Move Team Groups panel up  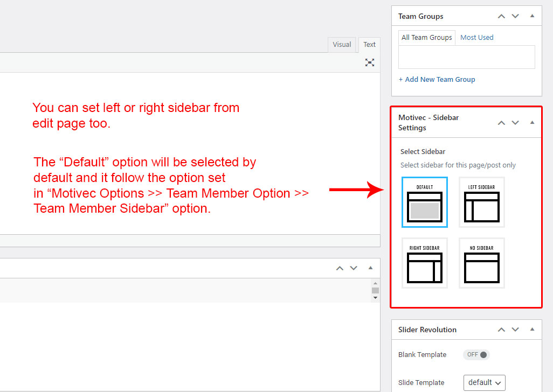pos(501,16)
